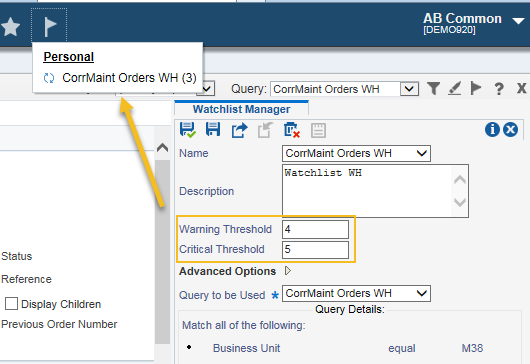Close the query bar with X
Viewport: 530px width, 364px height.
522,89
